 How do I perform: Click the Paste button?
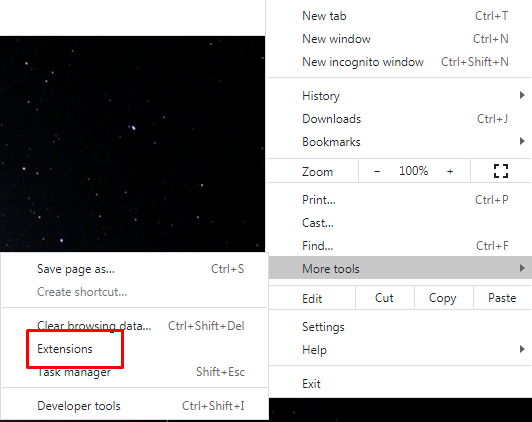click(x=502, y=298)
